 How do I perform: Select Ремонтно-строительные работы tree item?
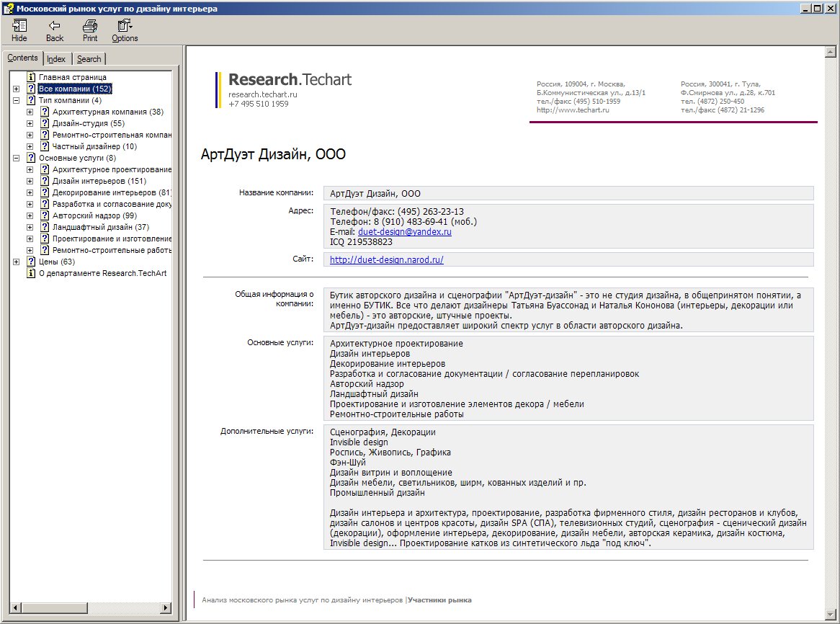click(x=112, y=250)
